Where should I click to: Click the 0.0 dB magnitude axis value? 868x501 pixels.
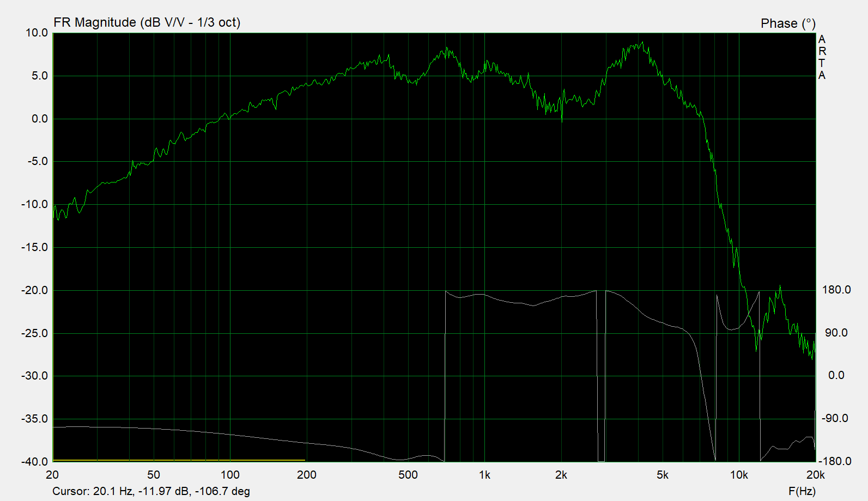point(39,119)
